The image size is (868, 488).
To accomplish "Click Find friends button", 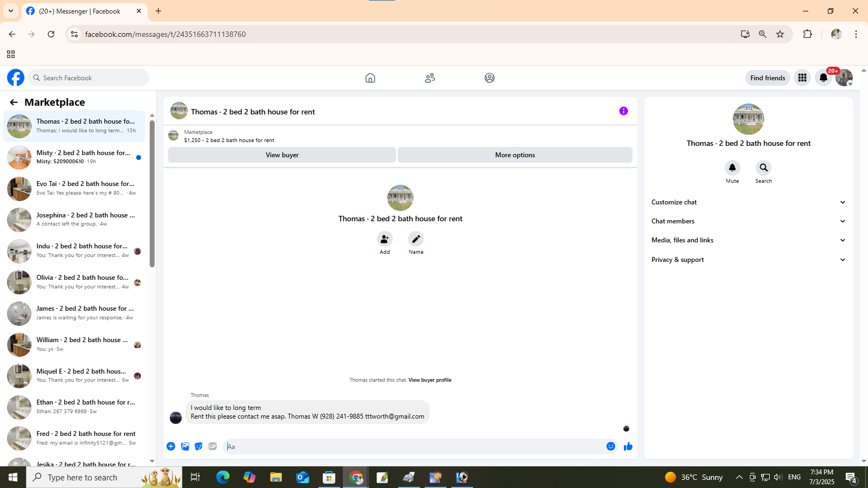I will click(x=768, y=78).
